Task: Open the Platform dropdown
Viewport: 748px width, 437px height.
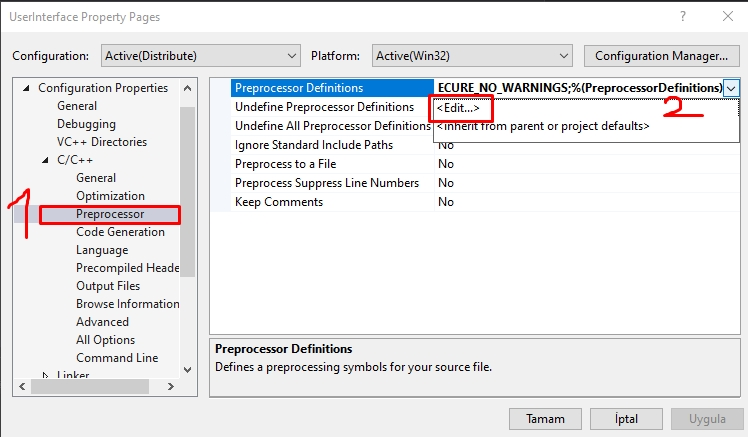Action: [x=471, y=56]
